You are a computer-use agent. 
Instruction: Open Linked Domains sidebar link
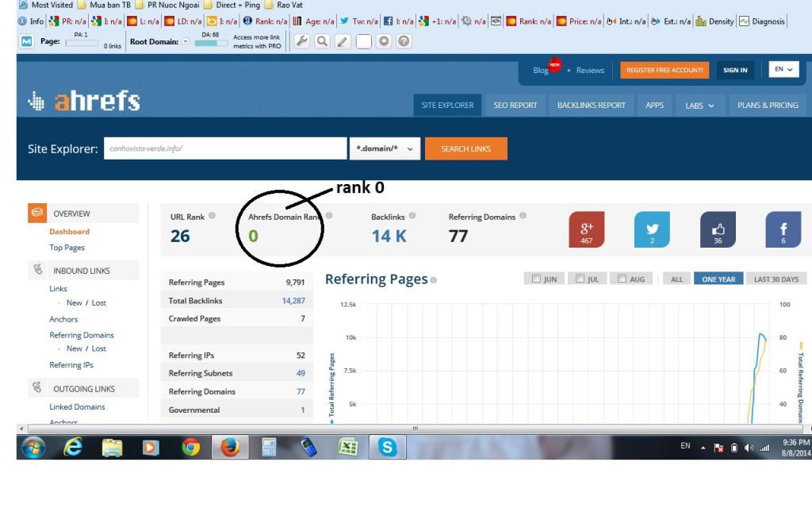coord(77,407)
